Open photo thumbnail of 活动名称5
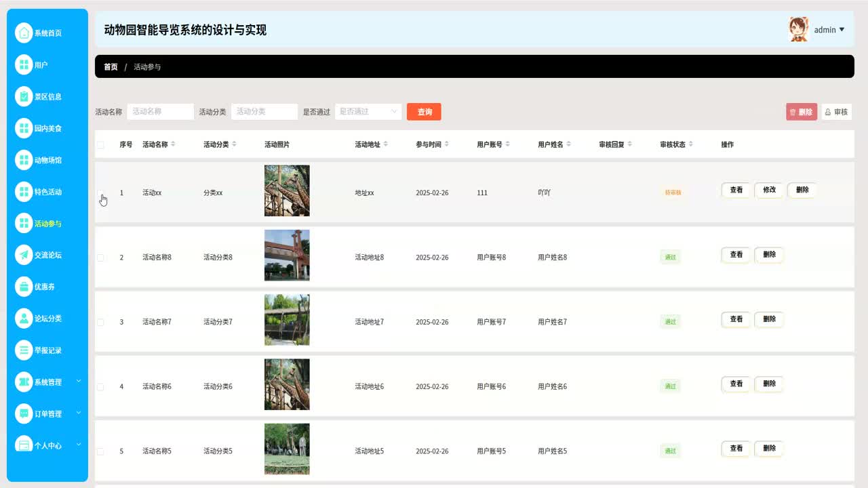The height and width of the screenshot is (488, 868). (287, 449)
